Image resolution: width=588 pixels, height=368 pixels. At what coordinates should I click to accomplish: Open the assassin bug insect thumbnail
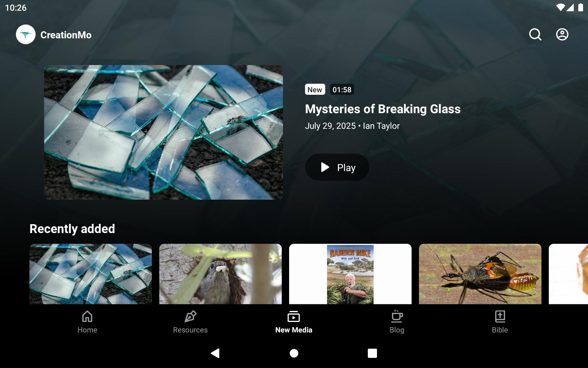coord(480,274)
